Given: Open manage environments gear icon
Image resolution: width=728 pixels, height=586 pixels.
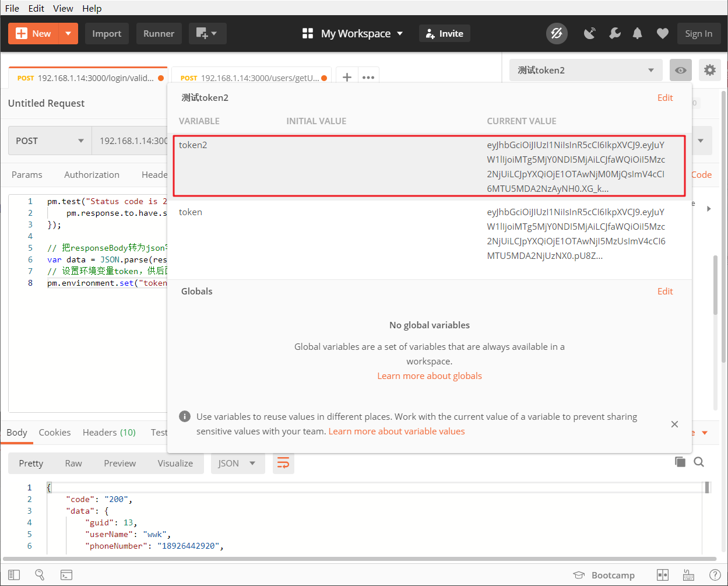Looking at the screenshot, I should (709, 70).
